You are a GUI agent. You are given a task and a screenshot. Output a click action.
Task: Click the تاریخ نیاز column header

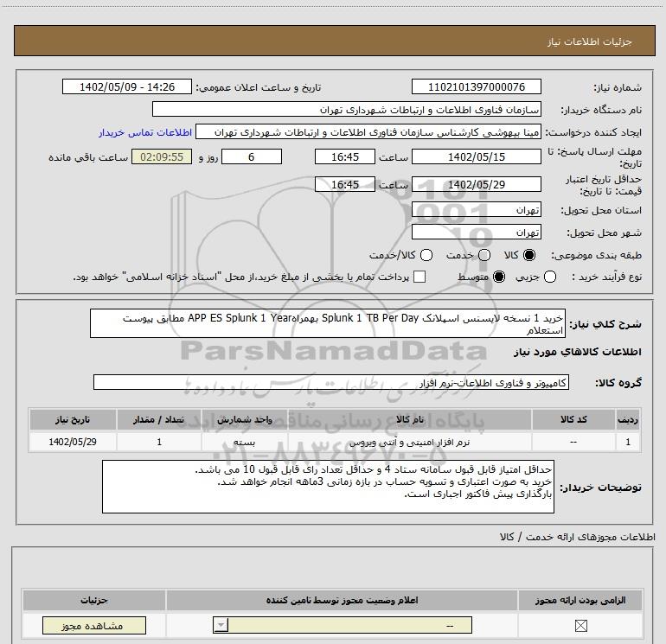73,419
